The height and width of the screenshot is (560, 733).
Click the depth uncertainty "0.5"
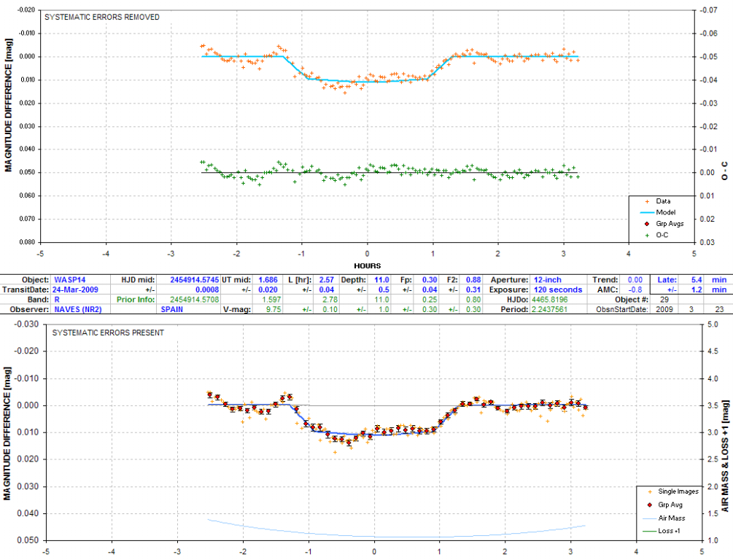(384, 289)
